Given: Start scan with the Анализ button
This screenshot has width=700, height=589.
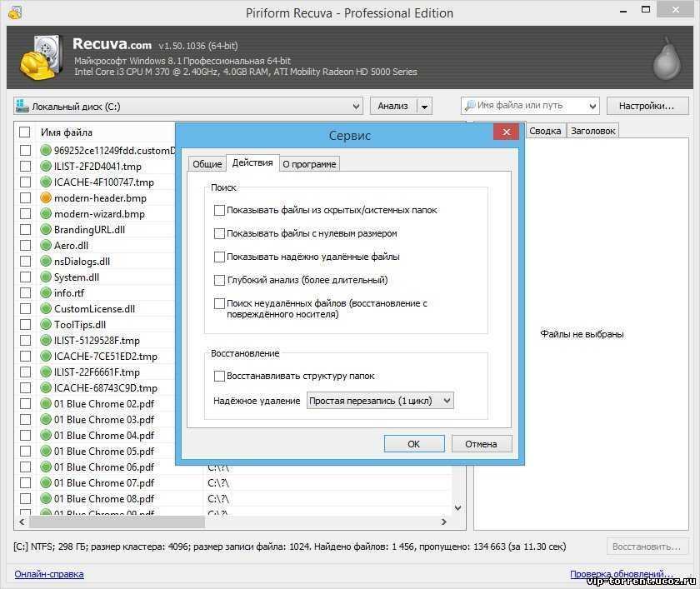Looking at the screenshot, I should [x=392, y=106].
